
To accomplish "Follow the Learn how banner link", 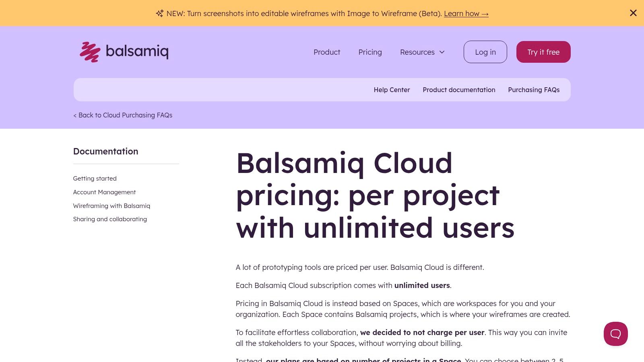I will click(466, 14).
